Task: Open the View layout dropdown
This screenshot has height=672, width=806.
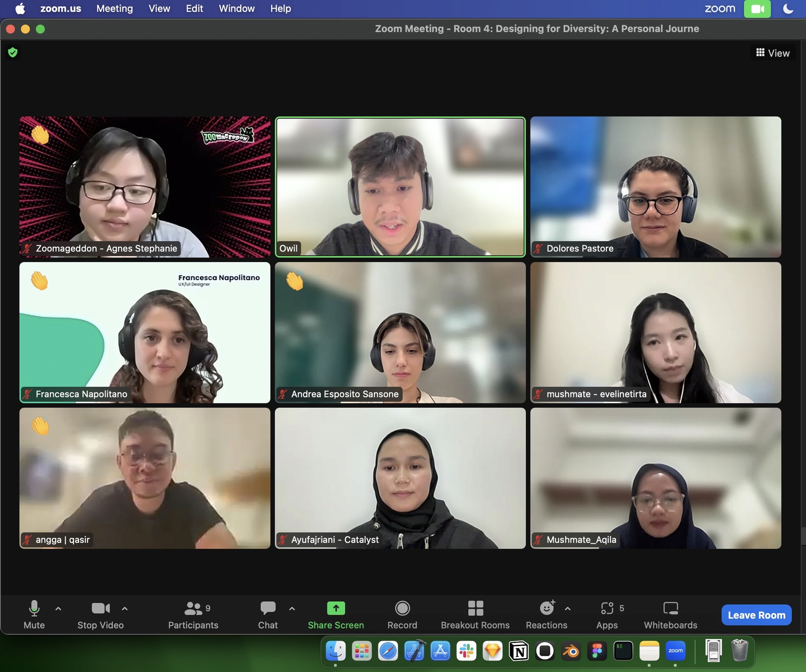Action: [x=773, y=53]
